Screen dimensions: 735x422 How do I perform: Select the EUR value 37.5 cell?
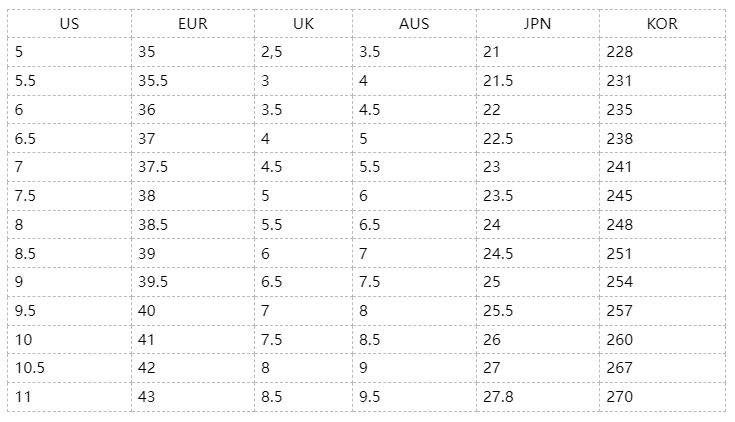tap(155, 167)
